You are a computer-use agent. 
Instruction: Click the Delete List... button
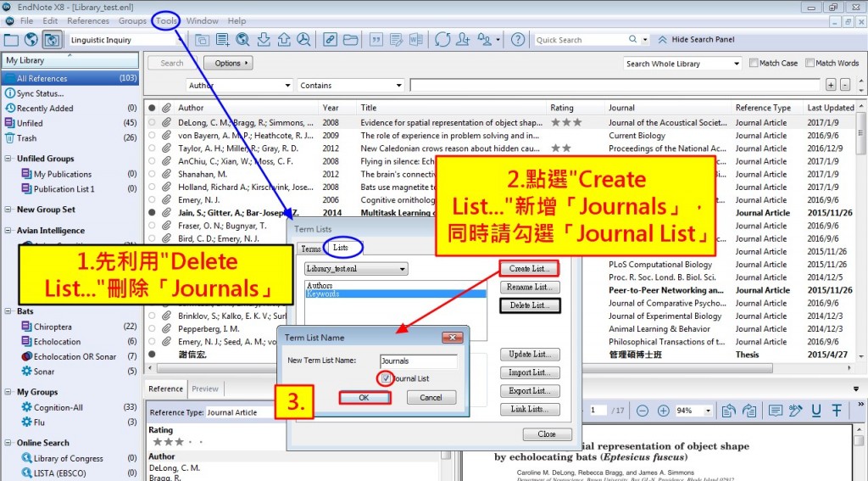click(530, 305)
